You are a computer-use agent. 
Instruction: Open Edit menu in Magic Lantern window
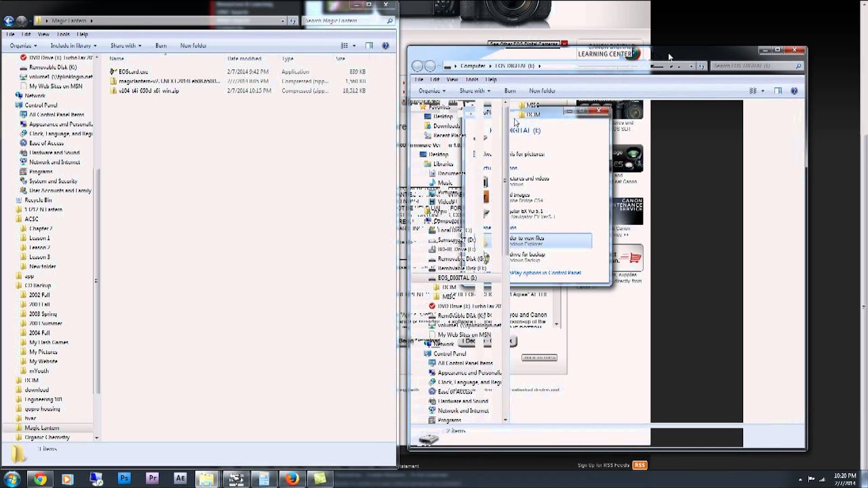click(26, 34)
